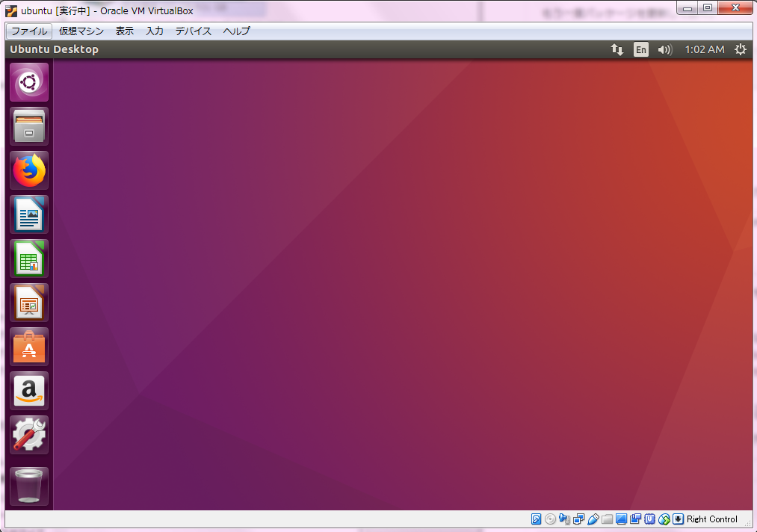Open LibreOffice Impress presentation app
Screen dimensions: 757x532
click(29, 303)
